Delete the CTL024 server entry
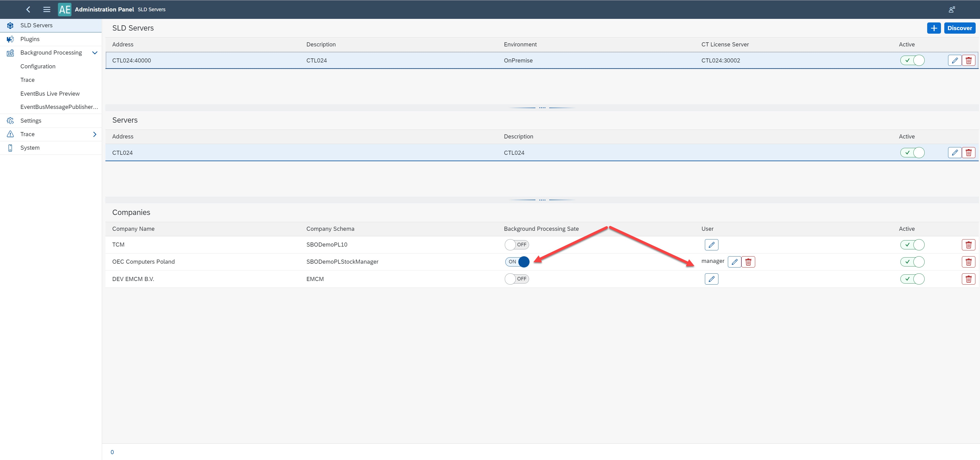Image resolution: width=980 pixels, height=460 pixels. (x=969, y=152)
